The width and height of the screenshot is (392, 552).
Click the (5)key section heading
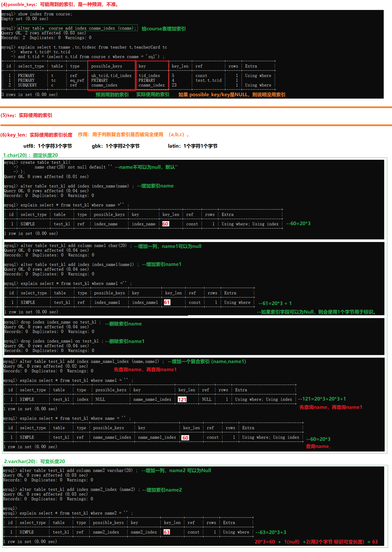[26, 115]
